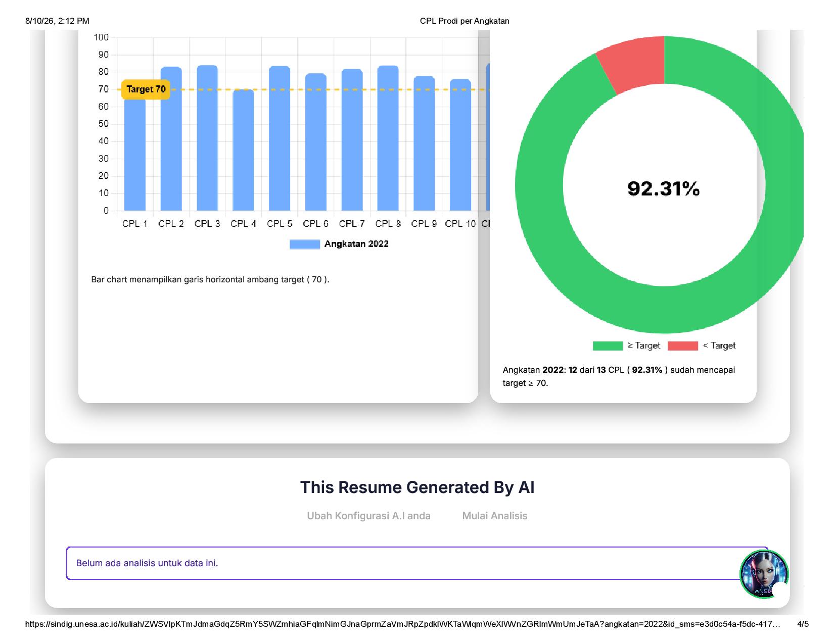Select the CPL-4 bar in chart
Screen dimensions: 834x644
[x=243, y=150]
